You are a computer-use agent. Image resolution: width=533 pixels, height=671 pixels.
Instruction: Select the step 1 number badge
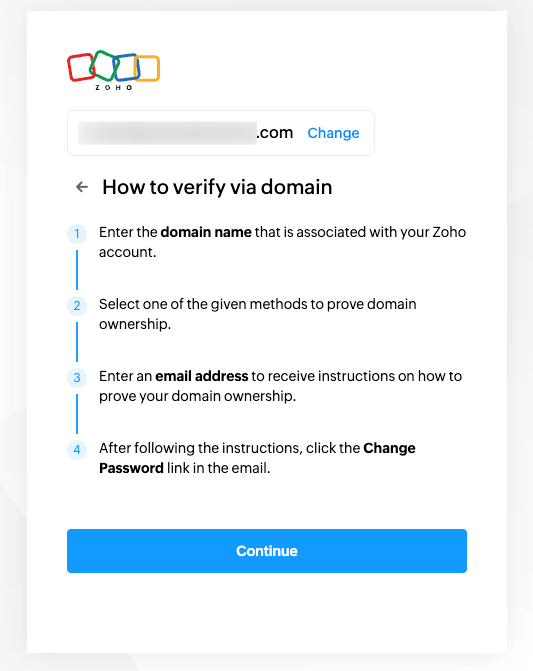(x=77, y=234)
